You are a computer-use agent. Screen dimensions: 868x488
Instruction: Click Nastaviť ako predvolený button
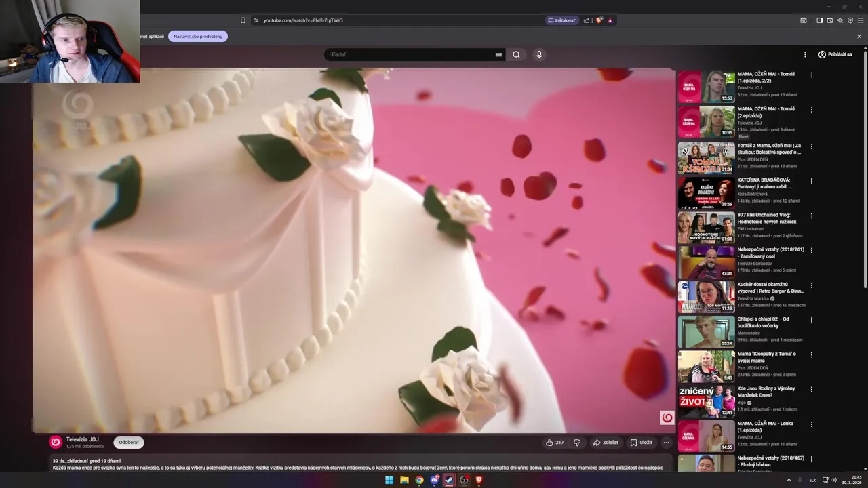pyautogui.click(x=198, y=36)
